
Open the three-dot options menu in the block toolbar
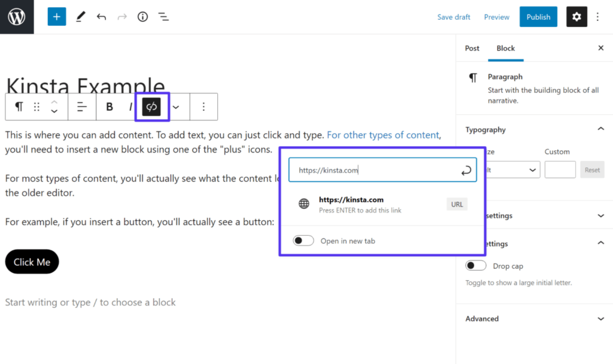204,107
